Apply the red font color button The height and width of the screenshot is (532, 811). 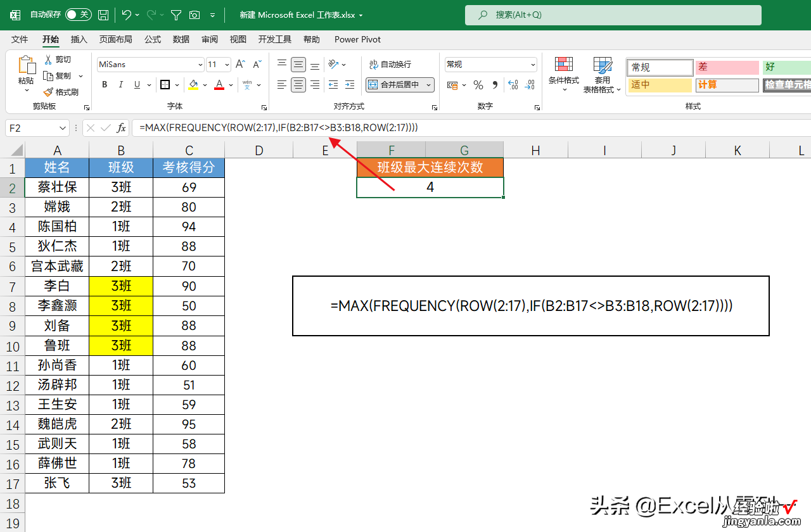220,85
